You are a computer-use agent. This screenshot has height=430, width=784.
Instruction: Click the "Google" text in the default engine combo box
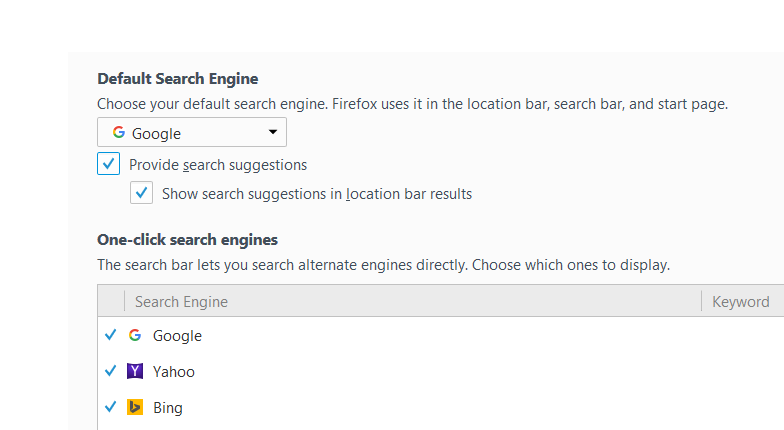click(x=156, y=133)
